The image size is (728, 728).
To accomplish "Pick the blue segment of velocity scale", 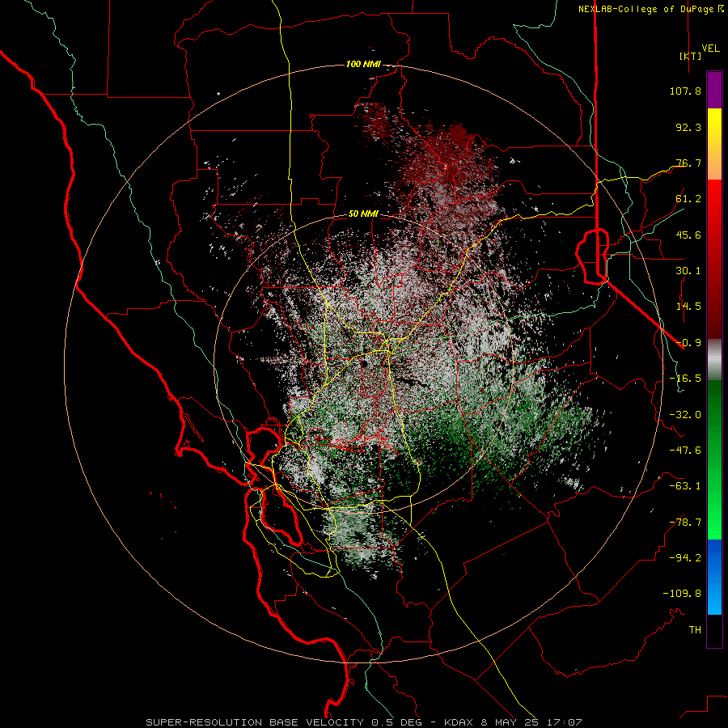I will point(714,577).
